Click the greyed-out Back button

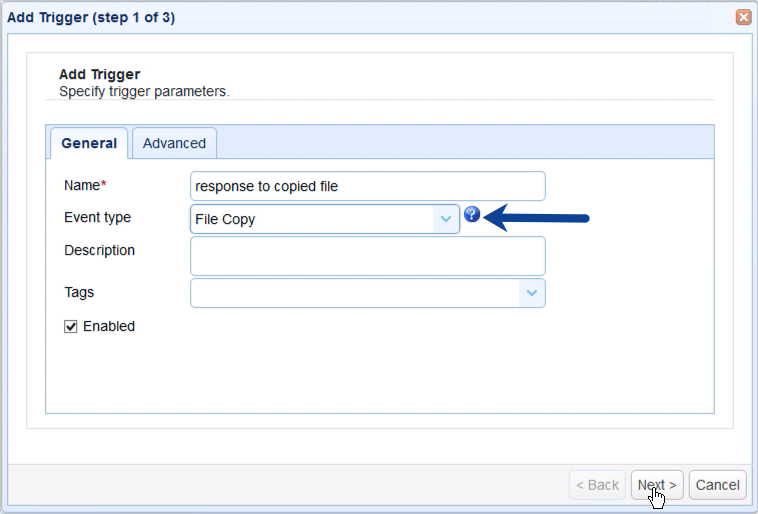click(x=597, y=485)
